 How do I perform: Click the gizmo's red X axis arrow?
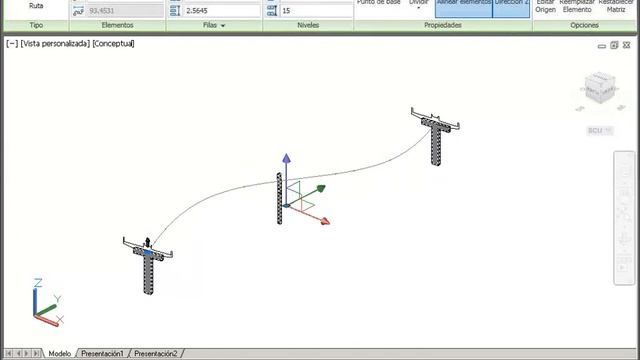(325, 221)
